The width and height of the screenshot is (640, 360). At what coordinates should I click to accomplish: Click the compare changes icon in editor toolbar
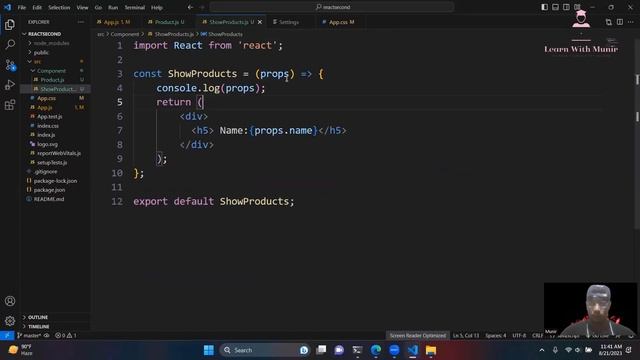tap(609, 22)
